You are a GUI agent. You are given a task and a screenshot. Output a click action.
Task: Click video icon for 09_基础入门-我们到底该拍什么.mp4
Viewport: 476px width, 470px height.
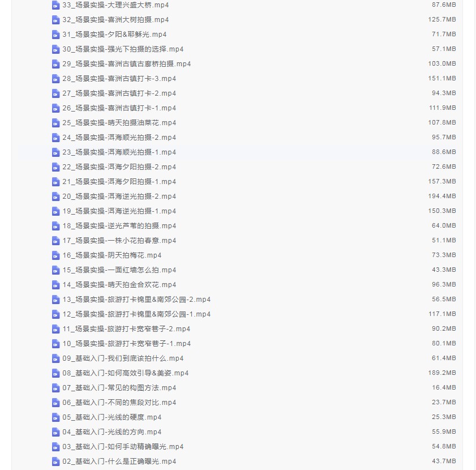(x=55, y=359)
